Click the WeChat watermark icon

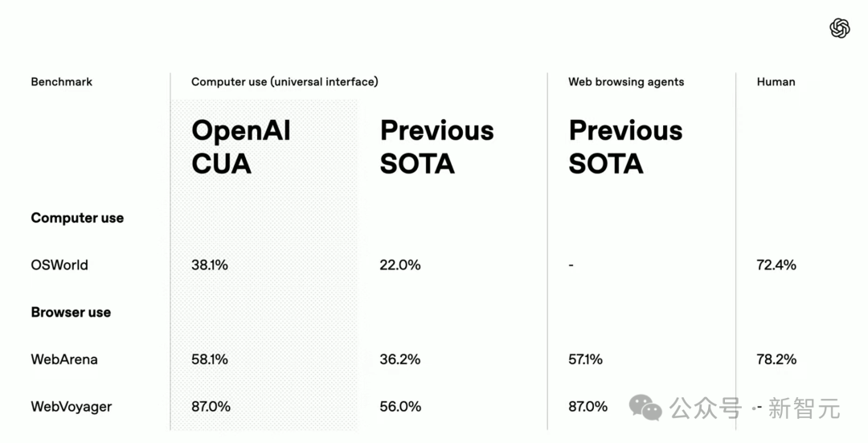click(645, 408)
